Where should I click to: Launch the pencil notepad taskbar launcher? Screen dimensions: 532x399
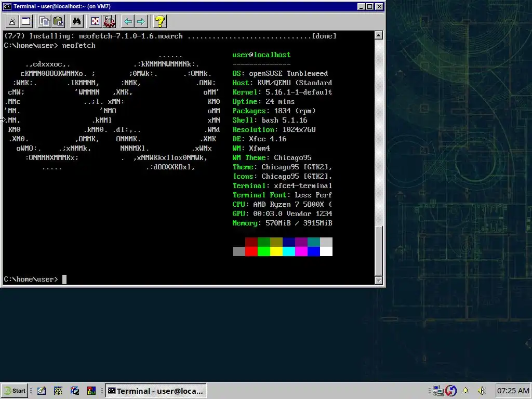click(42, 391)
